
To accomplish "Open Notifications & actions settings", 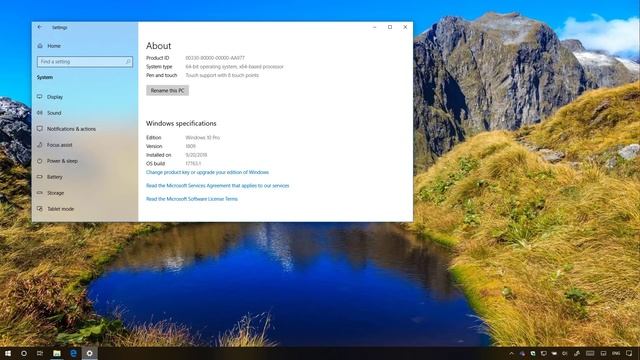I will pos(67,129).
